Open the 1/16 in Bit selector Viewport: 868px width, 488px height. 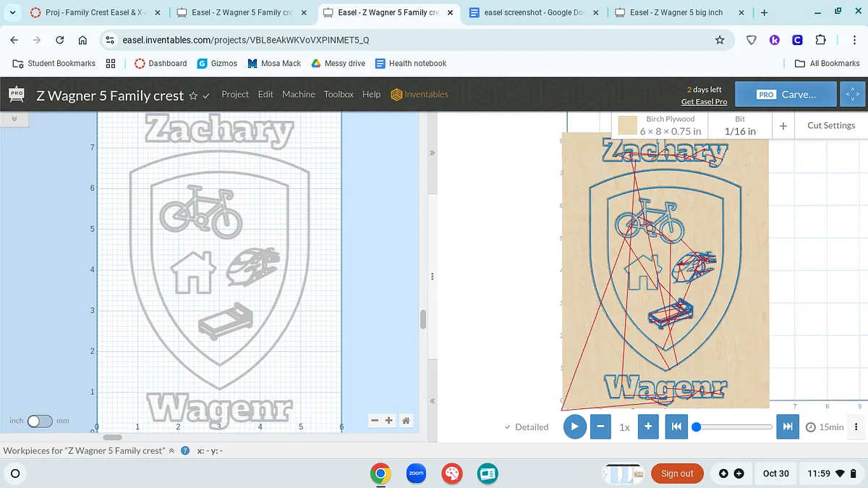[740, 125]
